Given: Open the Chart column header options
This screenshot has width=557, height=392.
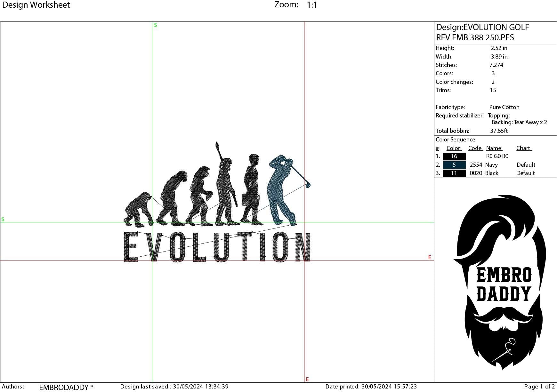Looking at the screenshot, I should coord(524,148).
